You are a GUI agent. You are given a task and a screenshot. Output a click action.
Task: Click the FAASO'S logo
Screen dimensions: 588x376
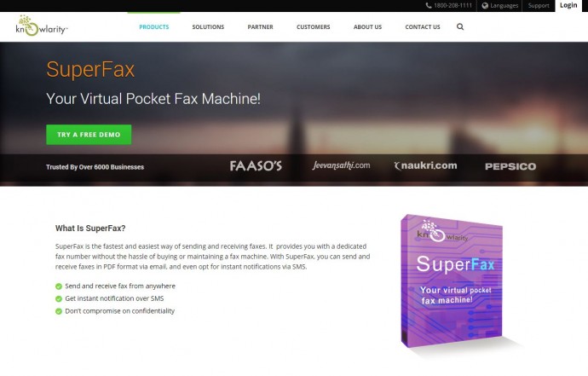click(x=256, y=166)
